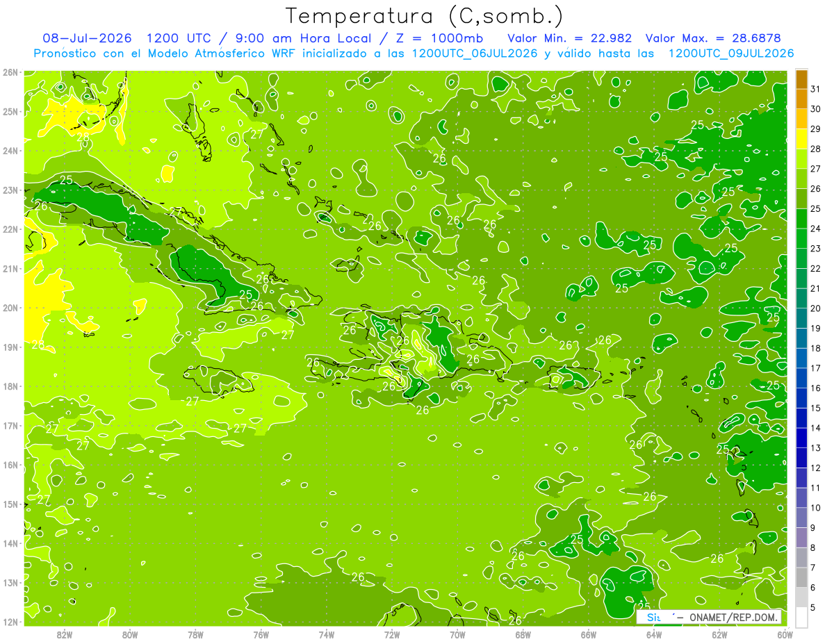Click the 17N latitude axis label
The height and width of the screenshot is (644, 834).
pyautogui.click(x=11, y=426)
